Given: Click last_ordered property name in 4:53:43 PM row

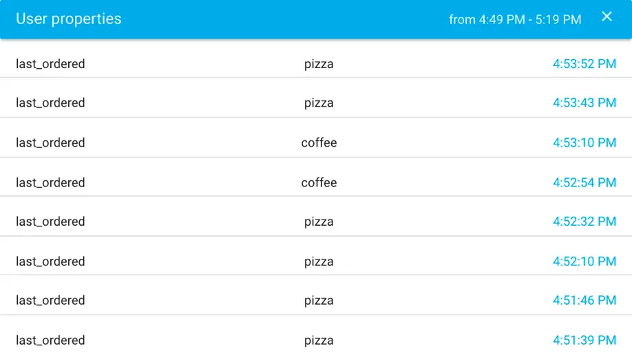Looking at the screenshot, I should pos(50,103).
